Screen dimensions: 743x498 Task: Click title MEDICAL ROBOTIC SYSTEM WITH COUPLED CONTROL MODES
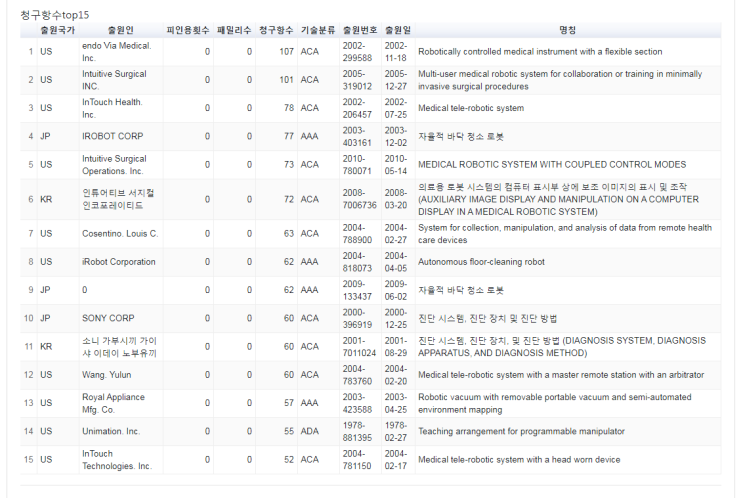coord(552,164)
